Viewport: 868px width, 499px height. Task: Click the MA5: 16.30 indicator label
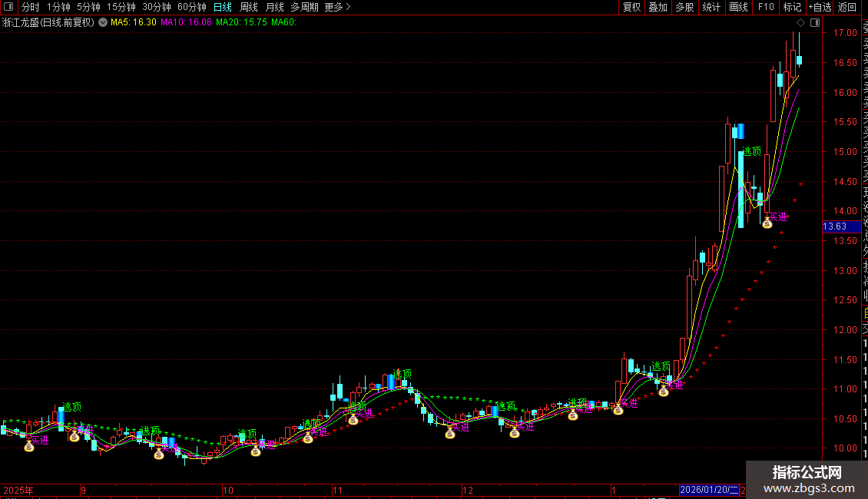[x=134, y=22]
